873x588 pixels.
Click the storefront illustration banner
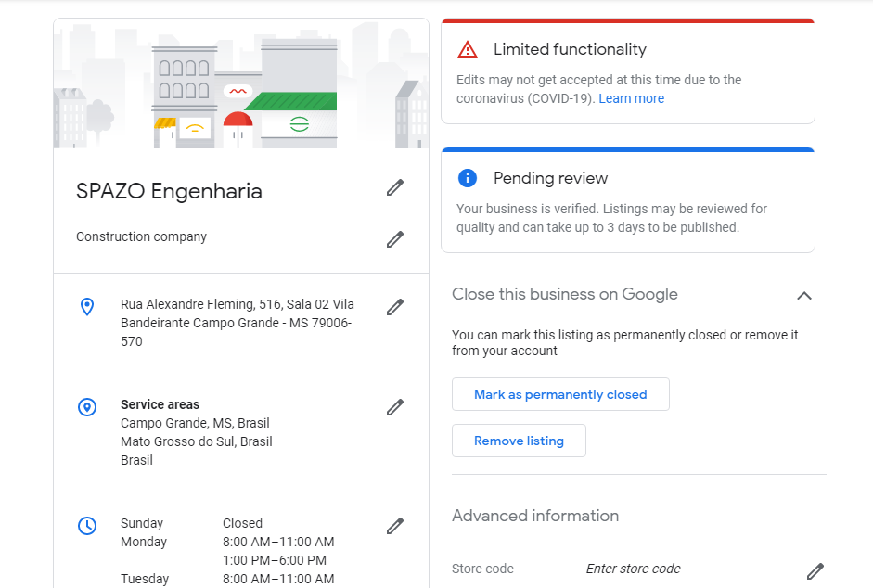241,85
